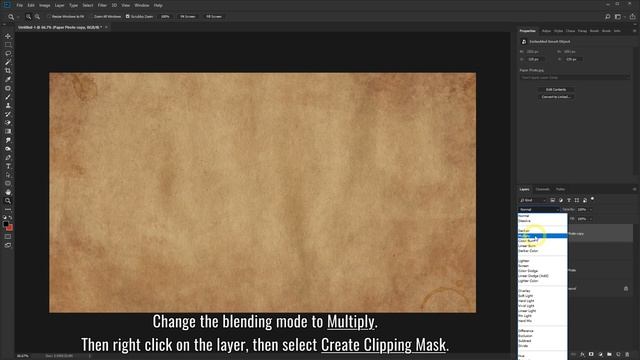This screenshot has width=640, height=360.
Task: Open the blending mode dropdown showing Normal
Action: (539, 209)
